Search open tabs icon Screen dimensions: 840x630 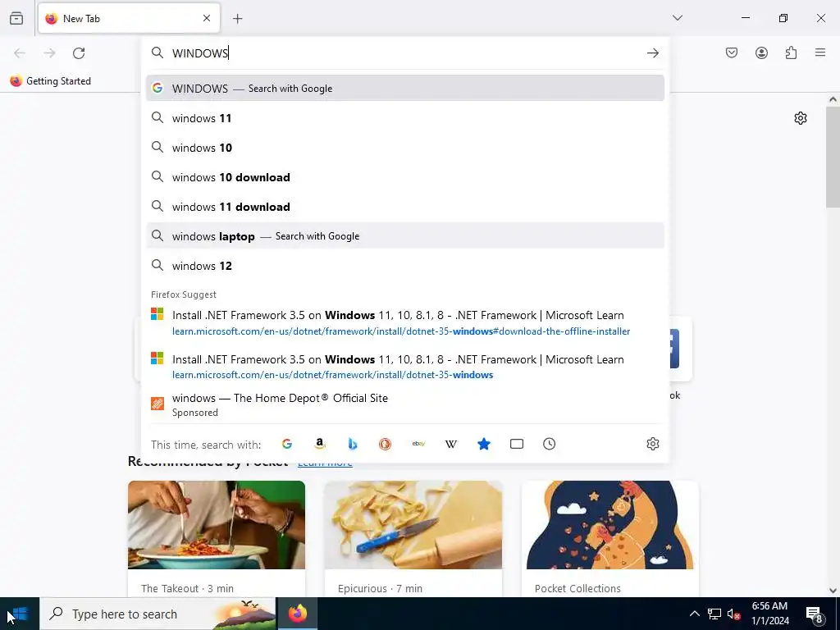coord(517,444)
